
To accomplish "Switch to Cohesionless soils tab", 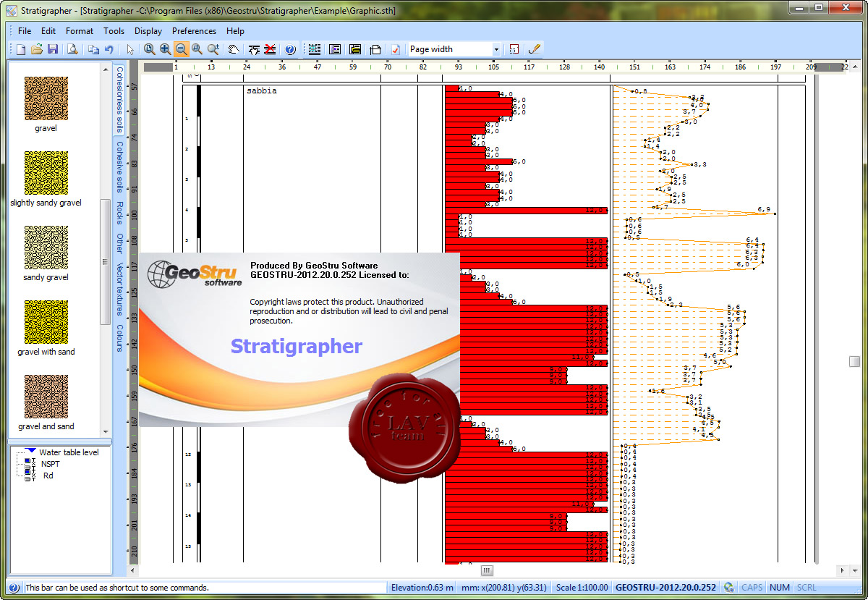I will click(119, 100).
